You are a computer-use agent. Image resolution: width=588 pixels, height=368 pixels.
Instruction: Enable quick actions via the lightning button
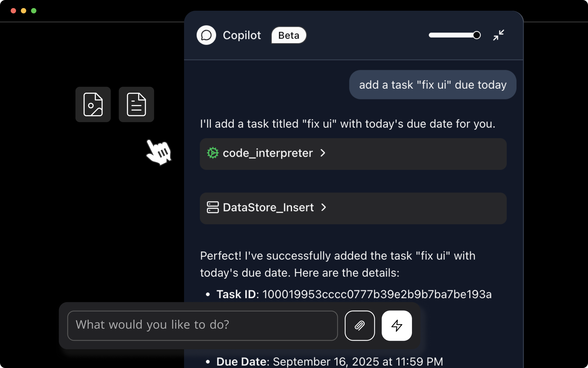(x=396, y=325)
